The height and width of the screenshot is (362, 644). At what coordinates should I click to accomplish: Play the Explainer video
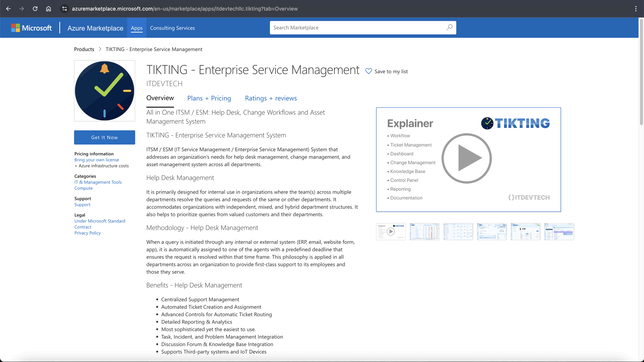[x=466, y=159]
